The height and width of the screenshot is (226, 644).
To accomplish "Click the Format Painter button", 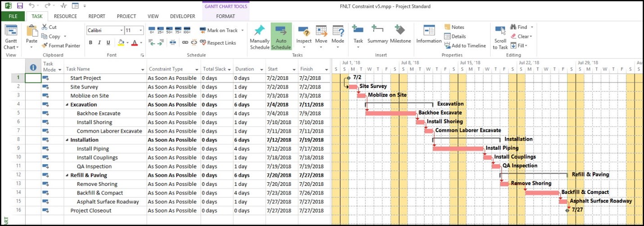I will 61,46.
